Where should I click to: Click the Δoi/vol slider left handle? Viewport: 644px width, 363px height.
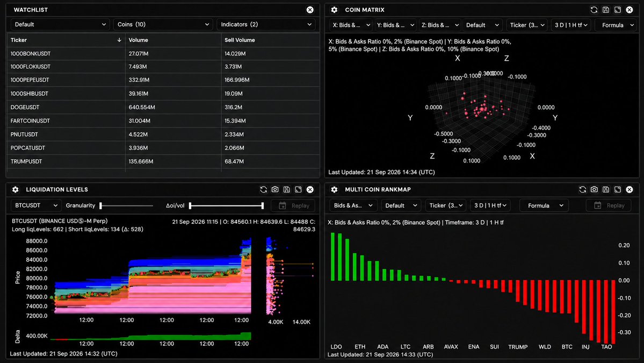(190, 205)
